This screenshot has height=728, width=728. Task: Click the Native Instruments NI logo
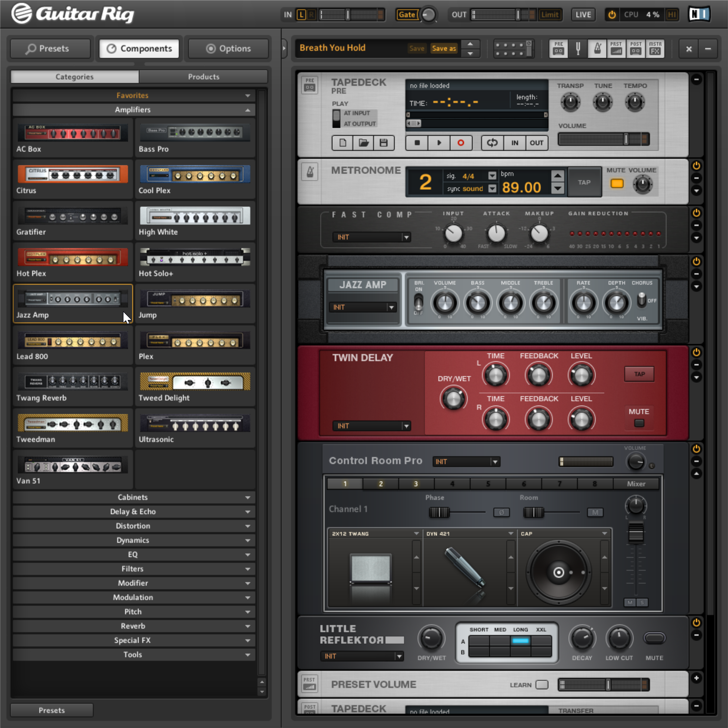(699, 14)
